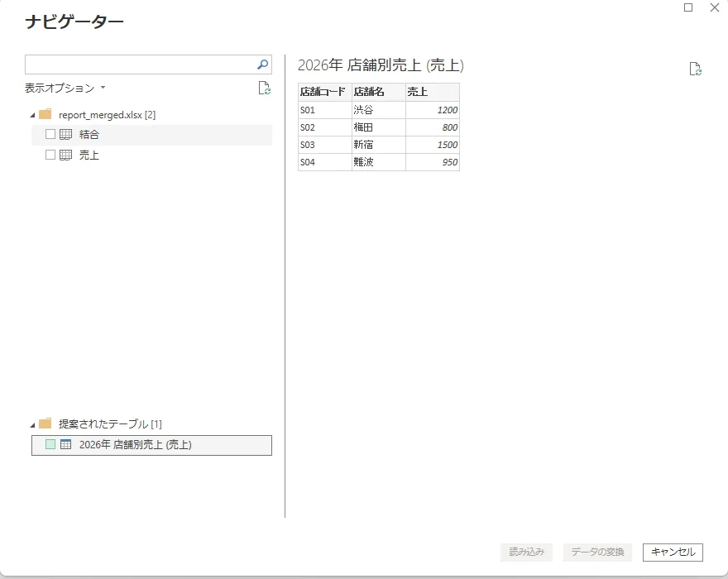Click the 読み込み button
This screenshot has width=728, height=579.
[526, 552]
